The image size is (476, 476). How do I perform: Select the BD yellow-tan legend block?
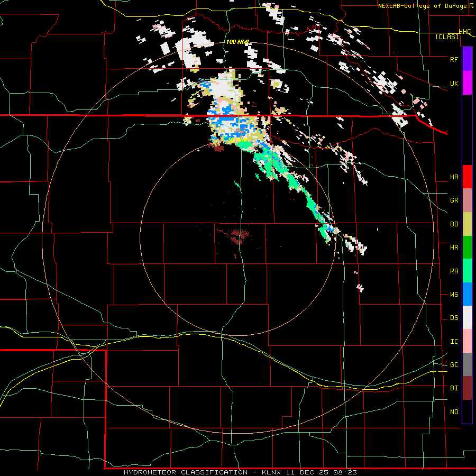pyautogui.click(x=467, y=224)
